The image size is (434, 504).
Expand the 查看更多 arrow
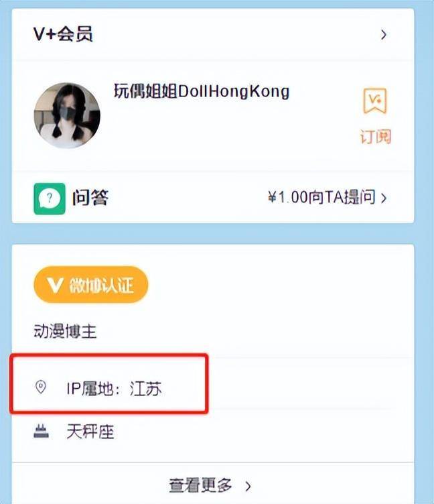pos(248,486)
